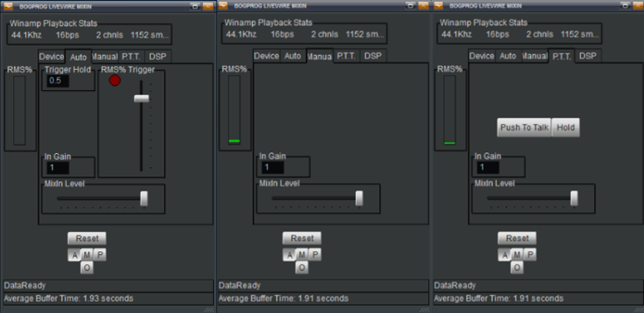Select Manual tab in middle window

(x=320, y=57)
